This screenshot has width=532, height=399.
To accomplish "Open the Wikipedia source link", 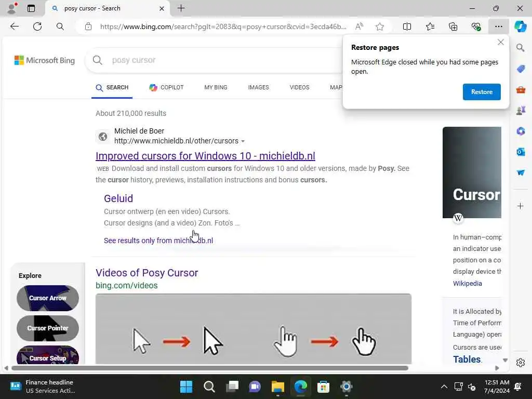I will coord(467,283).
